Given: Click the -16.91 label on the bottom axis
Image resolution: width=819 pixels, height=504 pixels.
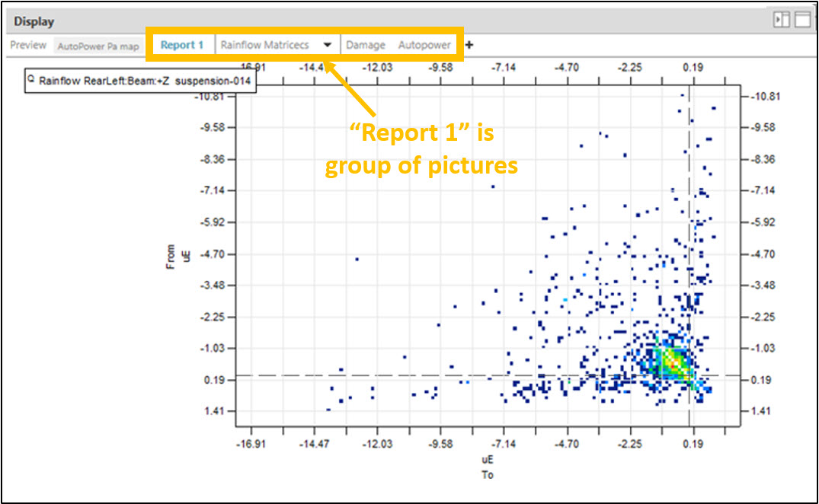Looking at the screenshot, I should coord(251,444).
